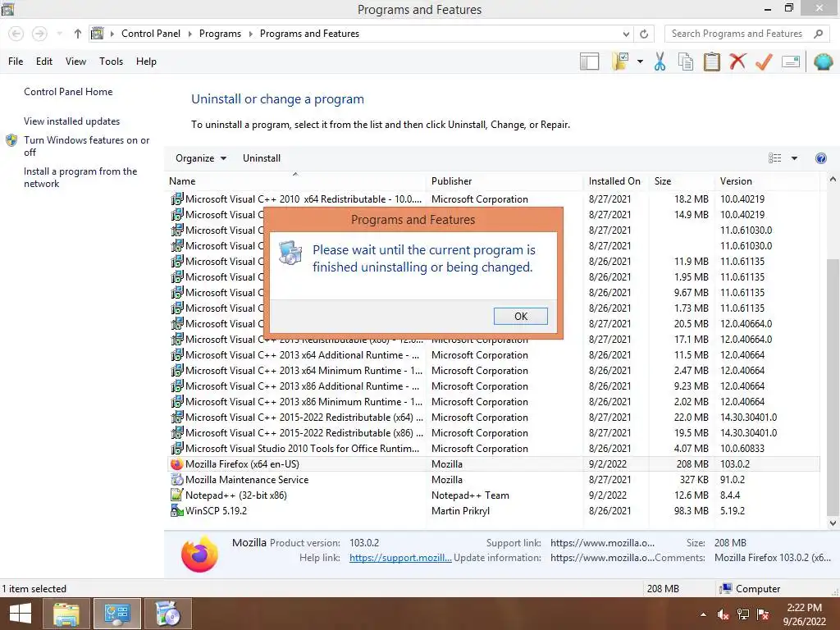Image resolution: width=840 pixels, height=630 pixels.
Task: Click the WinSCP row icon
Action: click(177, 510)
